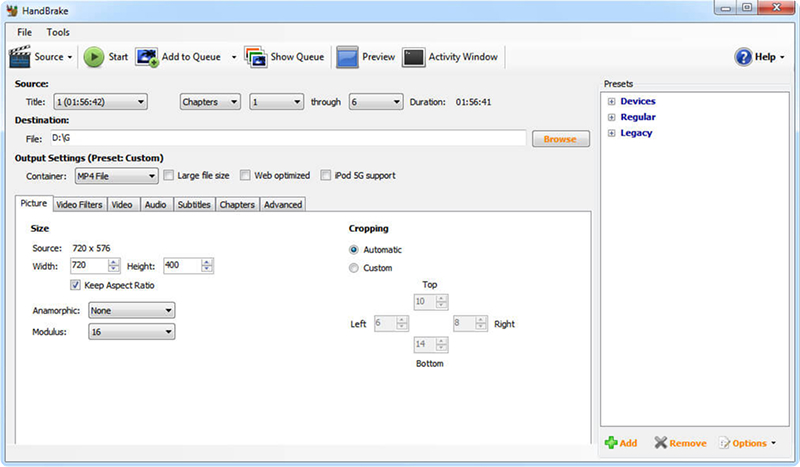
Task: Open the end chapter dropdown showing 6
Action: click(376, 102)
